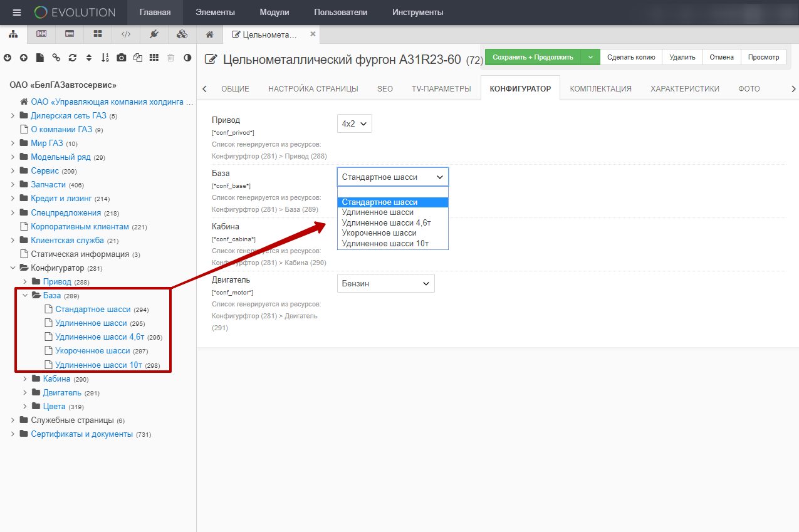Collapse the База folder in tree
Image resolution: width=799 pixels, height=532 pixels.
[25, 295]
